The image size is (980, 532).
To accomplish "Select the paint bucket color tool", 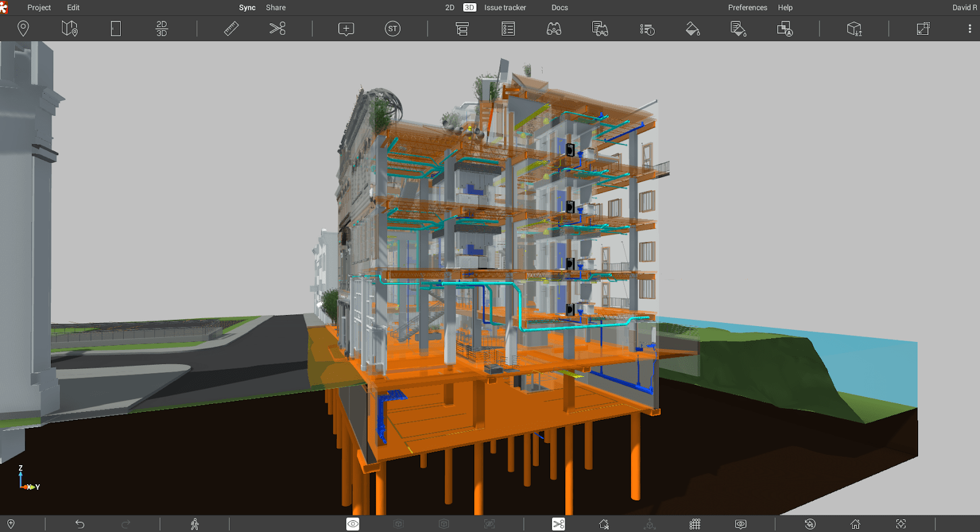I will pyautogui.click(x=693, y=29).
